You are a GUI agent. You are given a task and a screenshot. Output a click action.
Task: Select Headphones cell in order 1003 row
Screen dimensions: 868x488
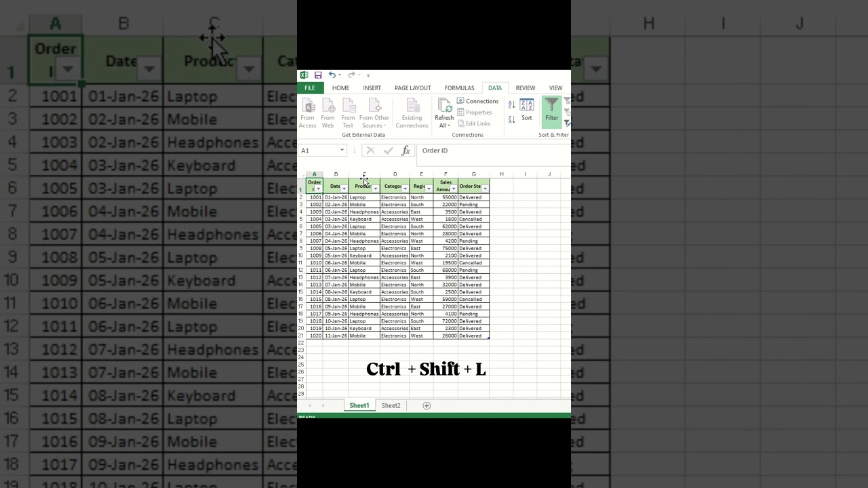coord(364,212)
